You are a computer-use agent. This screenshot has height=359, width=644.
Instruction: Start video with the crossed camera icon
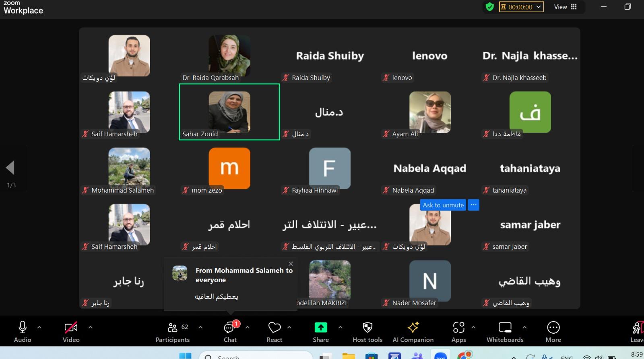(71, 328)
